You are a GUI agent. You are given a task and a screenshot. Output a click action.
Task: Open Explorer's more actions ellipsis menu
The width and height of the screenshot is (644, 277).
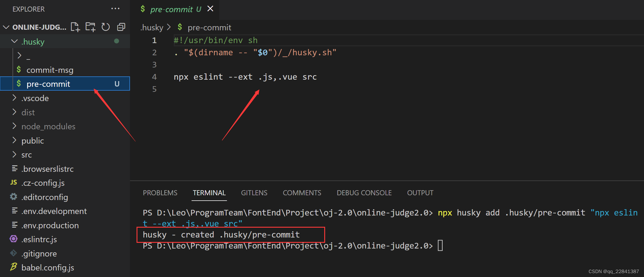115,9
